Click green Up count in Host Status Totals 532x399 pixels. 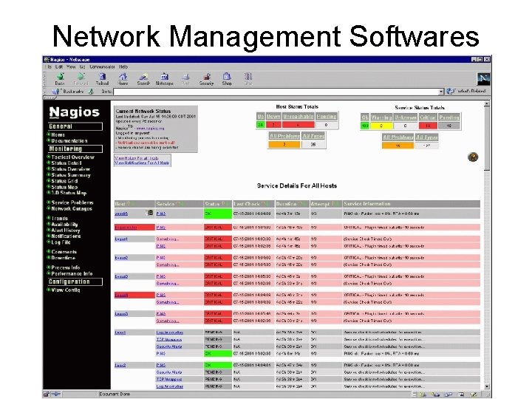point(261,125)
